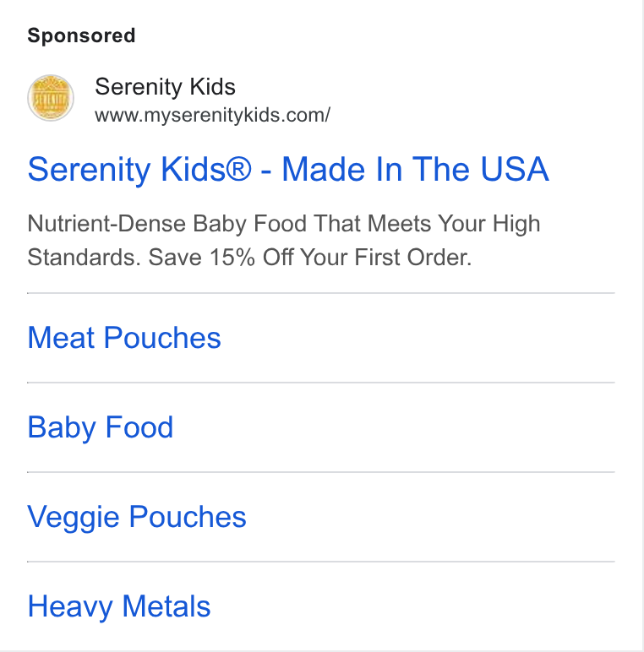
Task: Click the word 'Food' in the Baby Food sitelink
Action: tap(139, 427)
